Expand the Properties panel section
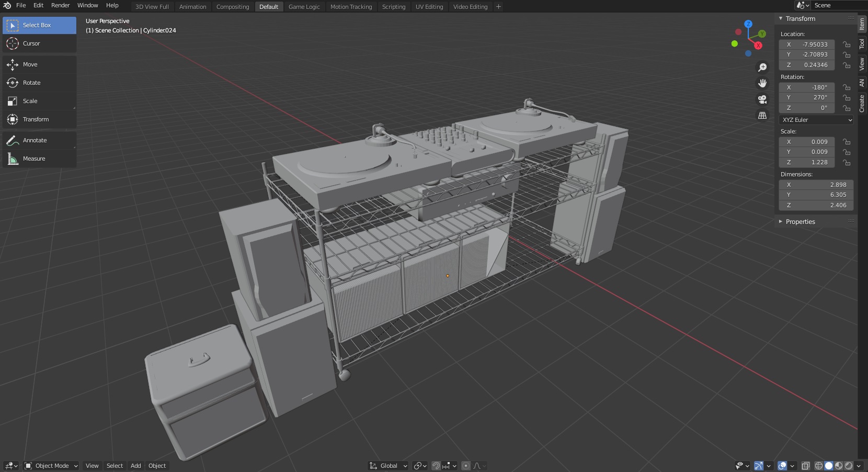Viewport: 868px width, 472px height. tap(800, 222)
